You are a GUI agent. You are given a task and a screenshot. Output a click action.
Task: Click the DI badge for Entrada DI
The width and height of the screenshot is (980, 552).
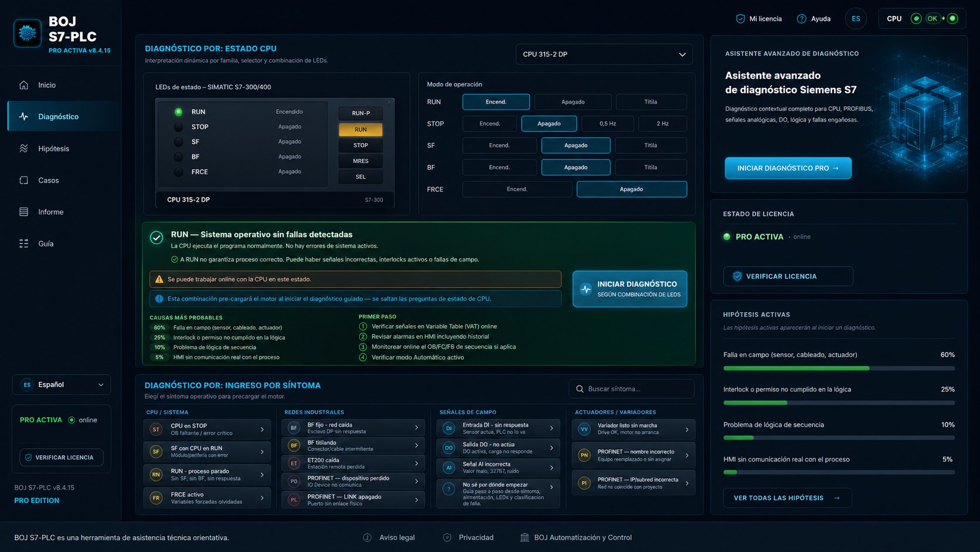[449, 428]
